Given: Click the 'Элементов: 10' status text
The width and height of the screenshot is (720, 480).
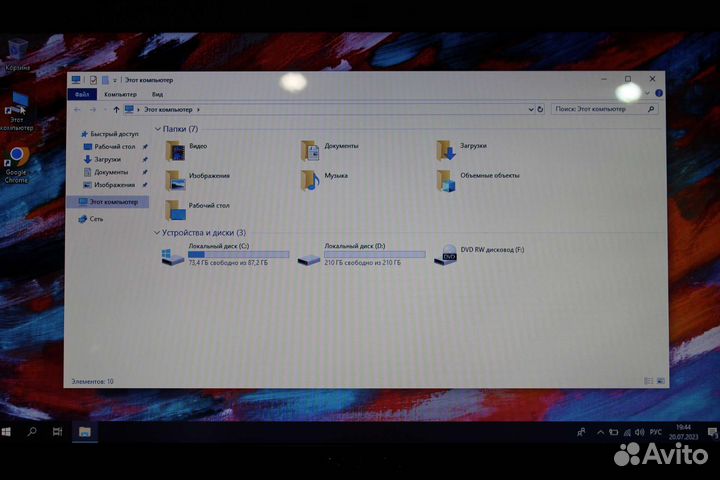Looking at the screenshot, I should click(92, 382).
